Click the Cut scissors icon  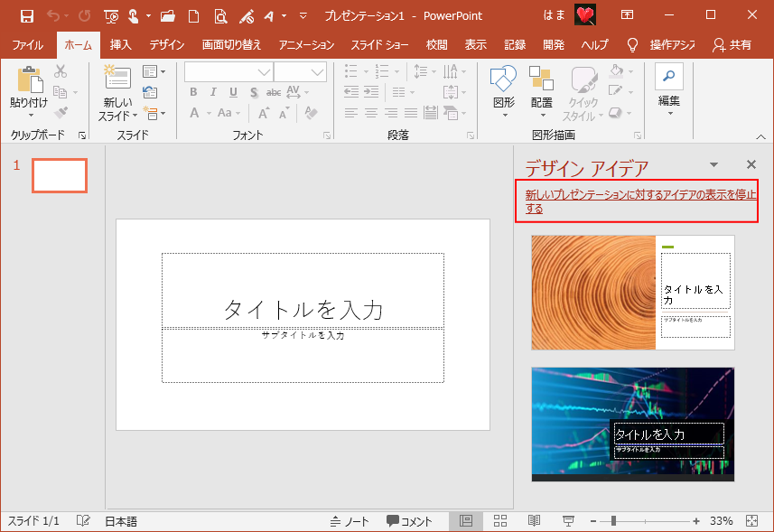pos(61,71)
